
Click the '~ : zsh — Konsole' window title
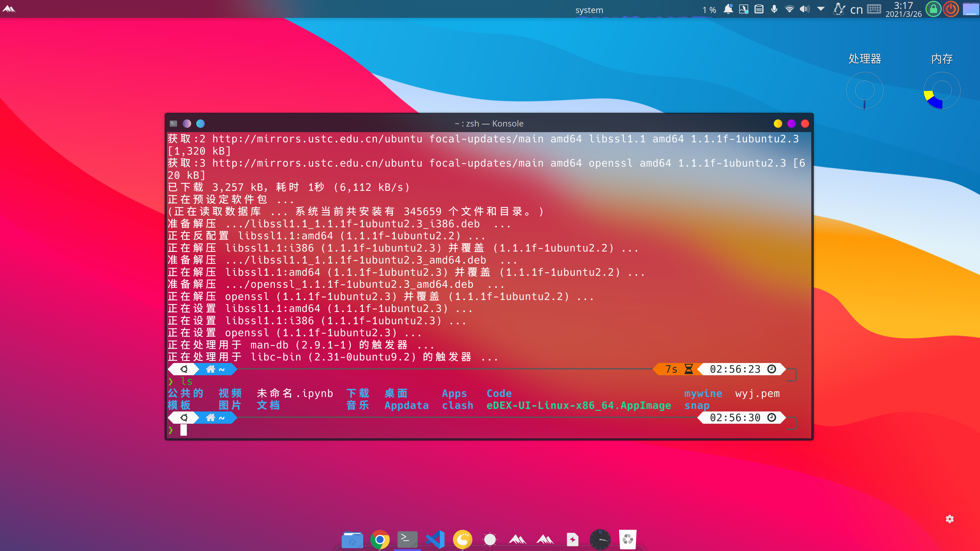(489, 123)
